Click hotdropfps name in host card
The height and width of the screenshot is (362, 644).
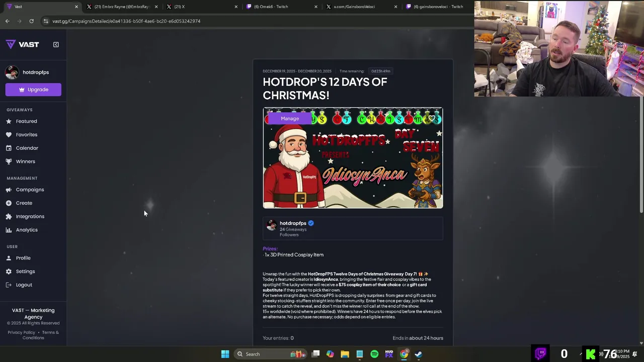tap(293, 223)
